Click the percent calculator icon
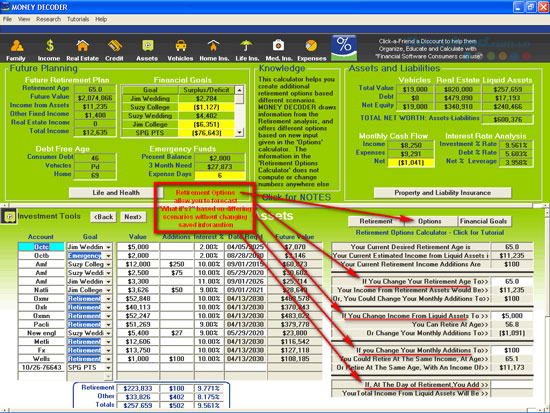550x413 pixels. (344, 48)
